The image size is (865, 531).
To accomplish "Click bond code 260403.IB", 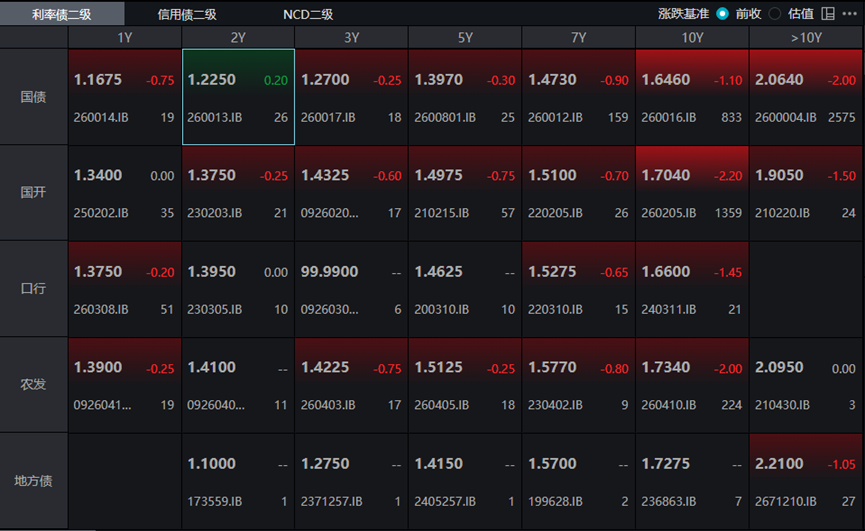I will click(x=328, y=405).
